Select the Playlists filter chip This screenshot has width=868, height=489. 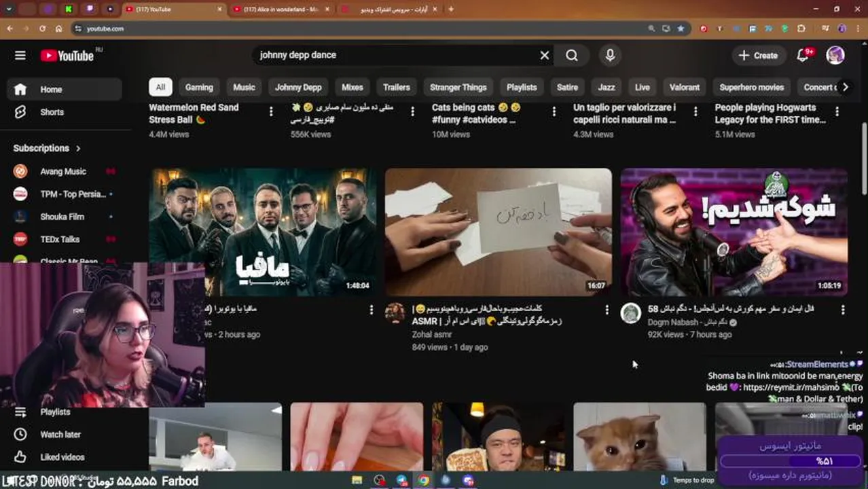[522, 87]
